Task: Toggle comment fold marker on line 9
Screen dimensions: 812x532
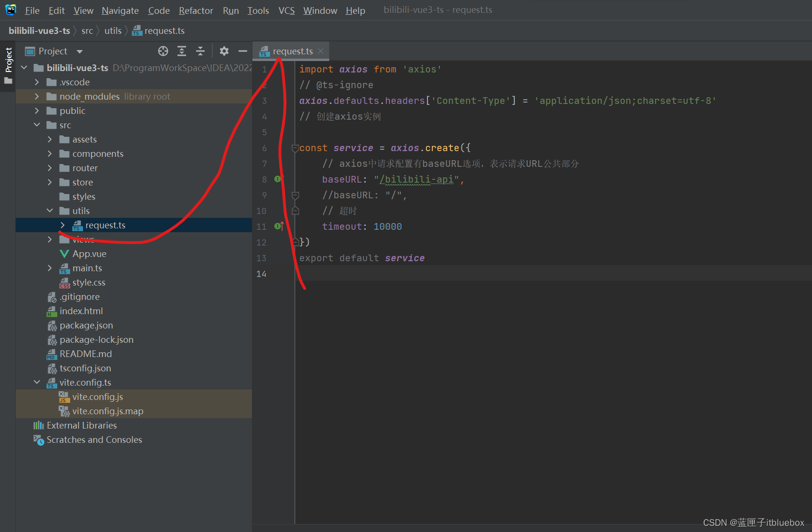Action: (295, 195)
